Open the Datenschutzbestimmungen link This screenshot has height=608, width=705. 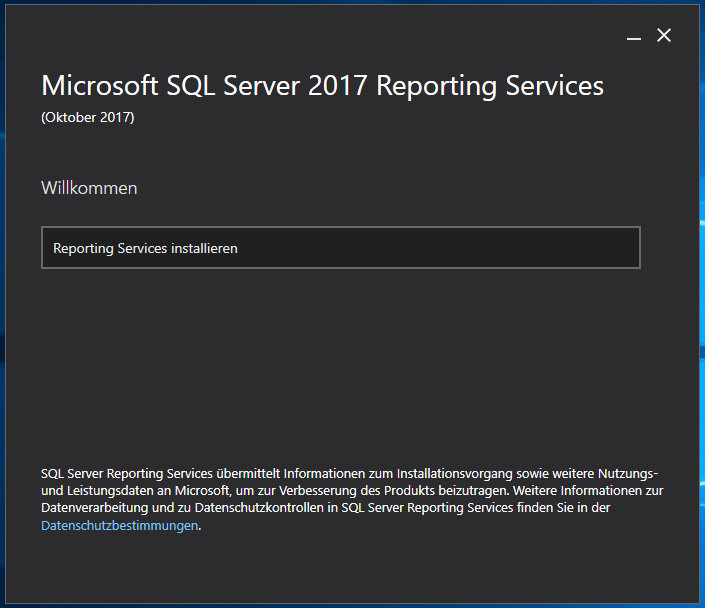tap(120, 525)
